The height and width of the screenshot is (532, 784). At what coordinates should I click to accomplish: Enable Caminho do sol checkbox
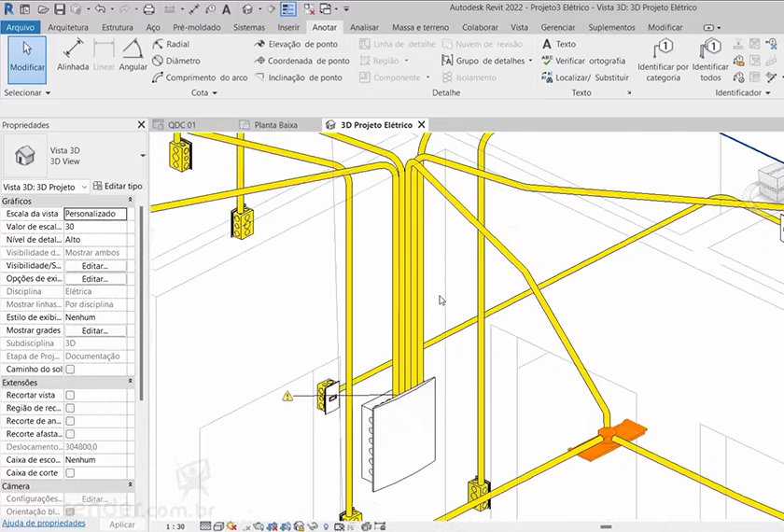click(x=70, y=370)
